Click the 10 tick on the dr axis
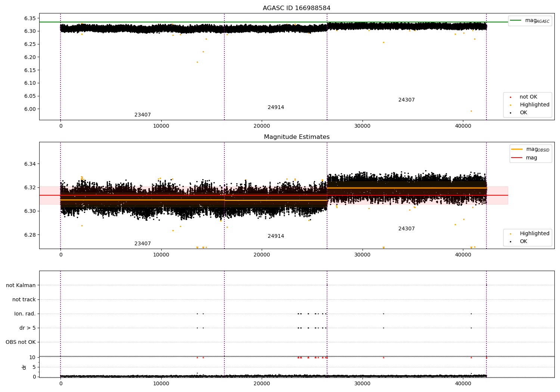This screenshot has width=560, height=392. [32, 358]
